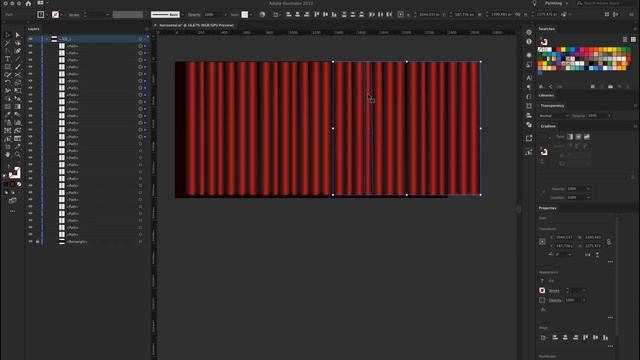The height and width of the screenshot is (360, 640).
Task: Toggle visibility of the Rectangle sublayer
Action: click(30, 242)
